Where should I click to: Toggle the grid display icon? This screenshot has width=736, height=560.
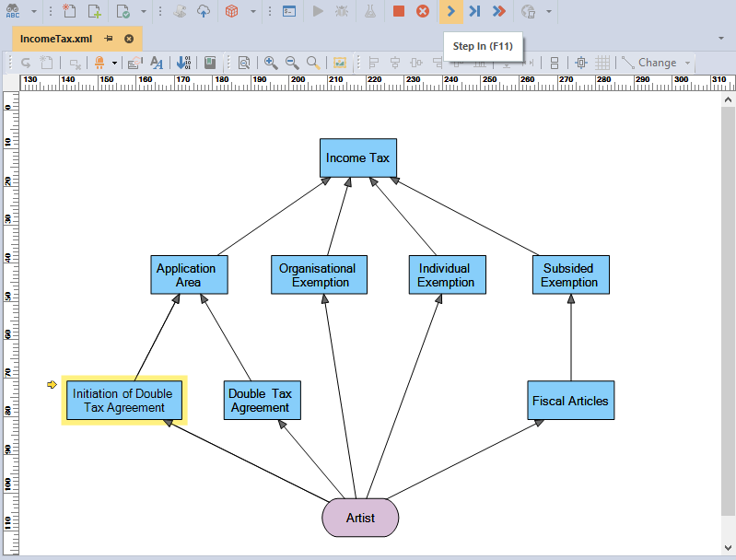(x=602, y=63)
